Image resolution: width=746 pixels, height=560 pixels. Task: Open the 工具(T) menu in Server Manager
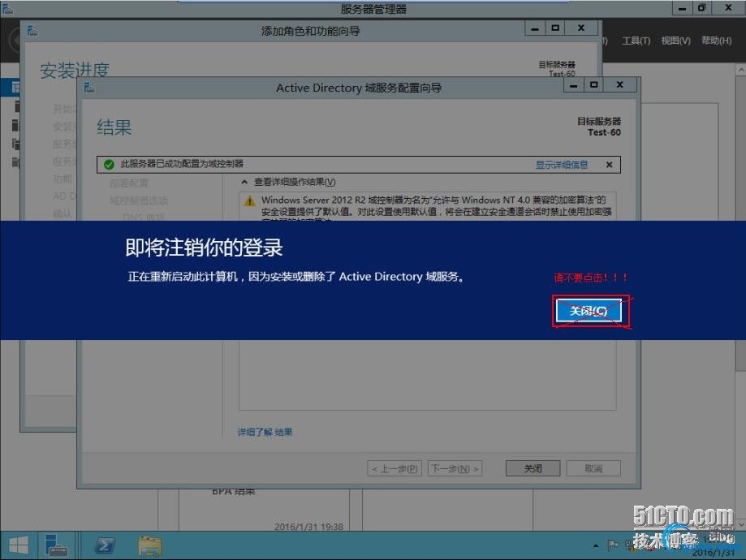click(x=636, y=41)
